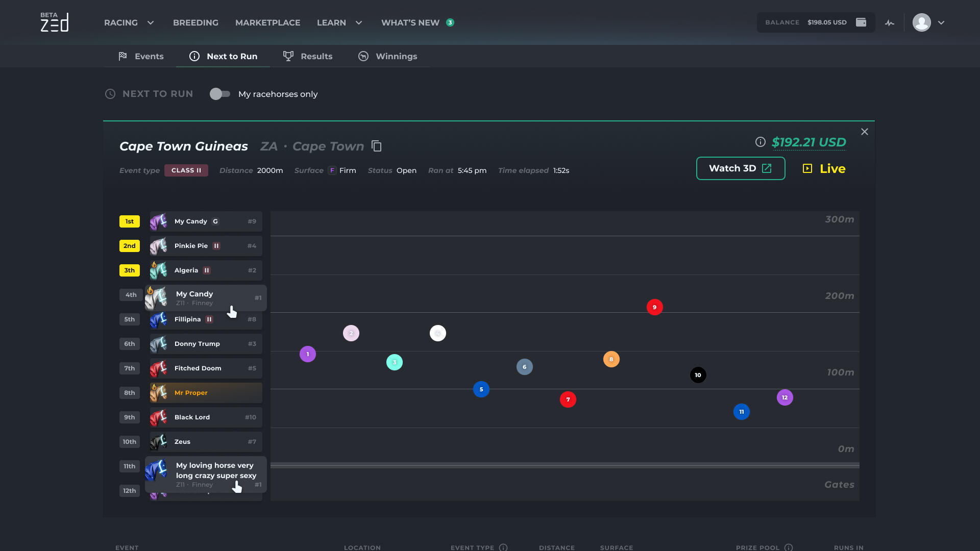Click the Prize Pool info icon
The image size is (980, 551).
[789, 547]
